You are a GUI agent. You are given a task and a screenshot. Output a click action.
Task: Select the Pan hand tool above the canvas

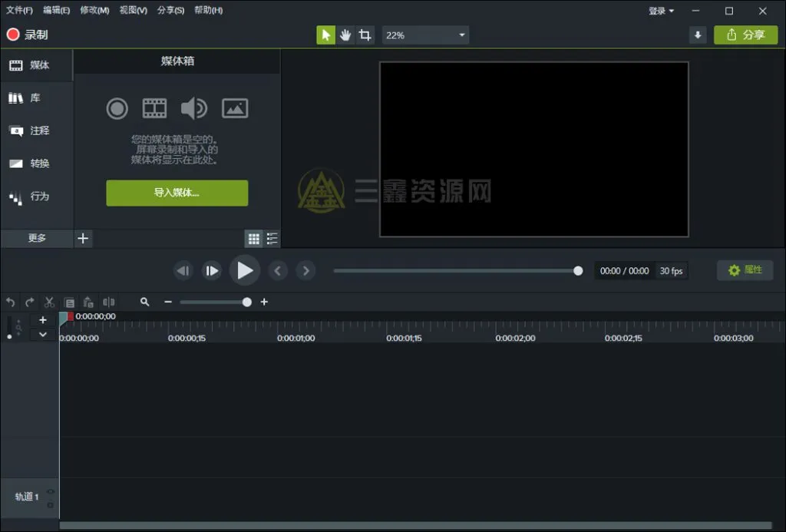(x=345, y=35)
